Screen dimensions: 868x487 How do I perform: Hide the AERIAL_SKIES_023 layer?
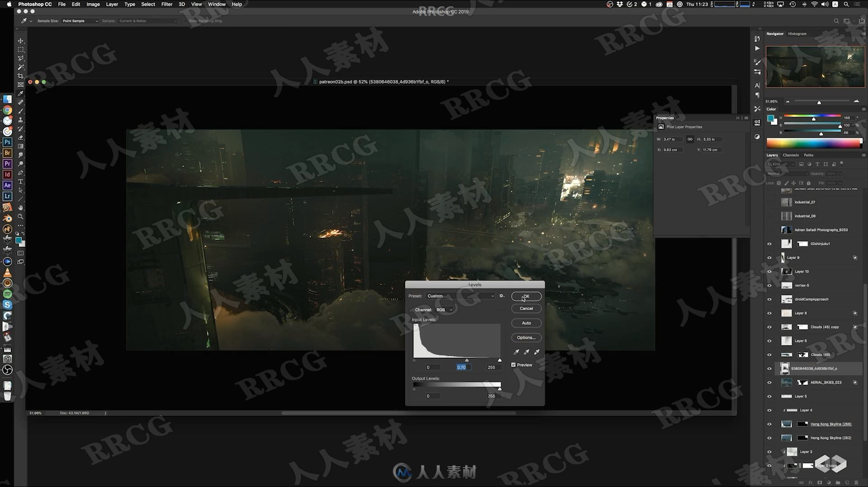coord(769,383)
